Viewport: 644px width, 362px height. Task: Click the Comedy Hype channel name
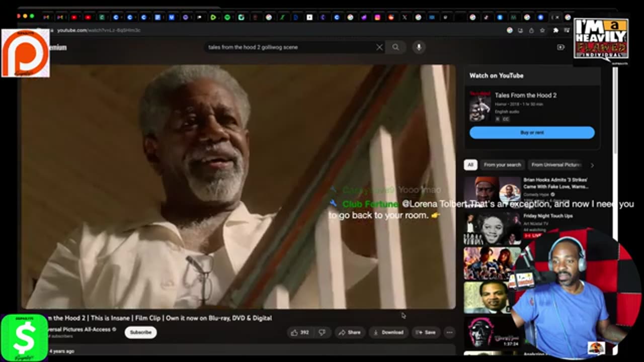(x=536, y=195)
